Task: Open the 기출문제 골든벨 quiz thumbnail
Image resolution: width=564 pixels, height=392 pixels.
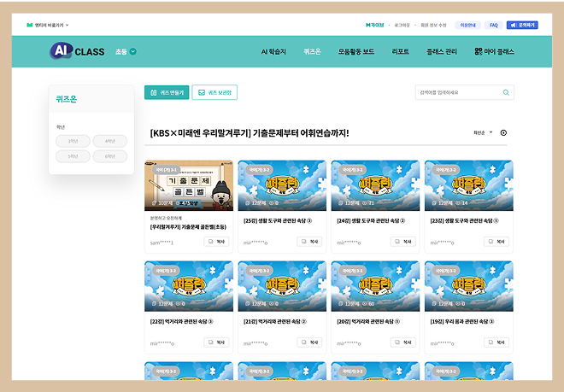Action: tap(188, 184)
